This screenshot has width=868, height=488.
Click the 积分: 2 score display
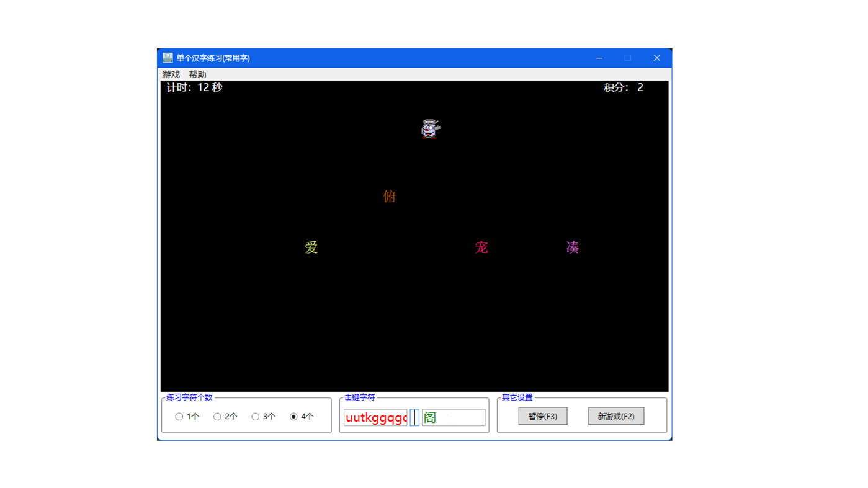point(624,87)
